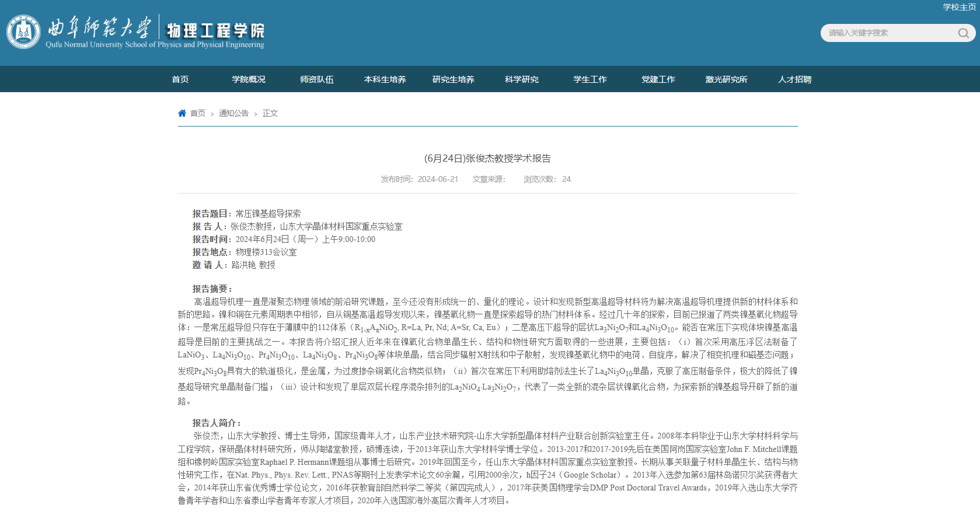Open the 学生工作 menu item
980x512 pixels.
pyautogui.click(x=590, y=79)
